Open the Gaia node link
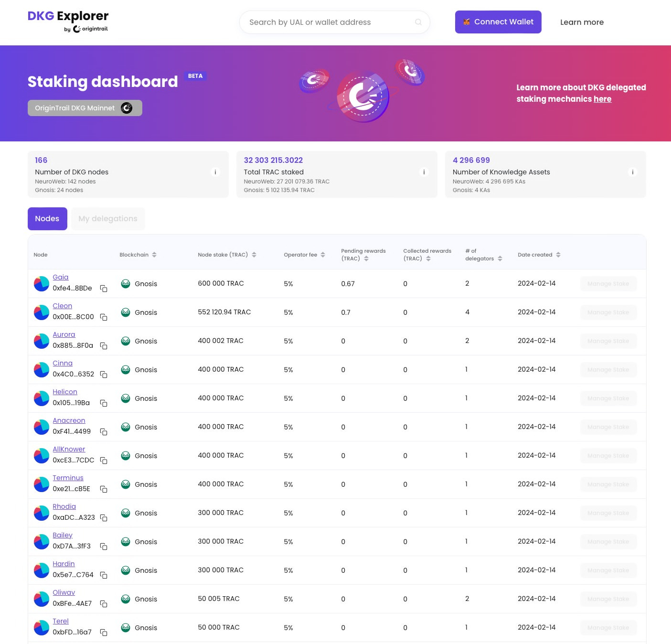 (x=61, y=277)
